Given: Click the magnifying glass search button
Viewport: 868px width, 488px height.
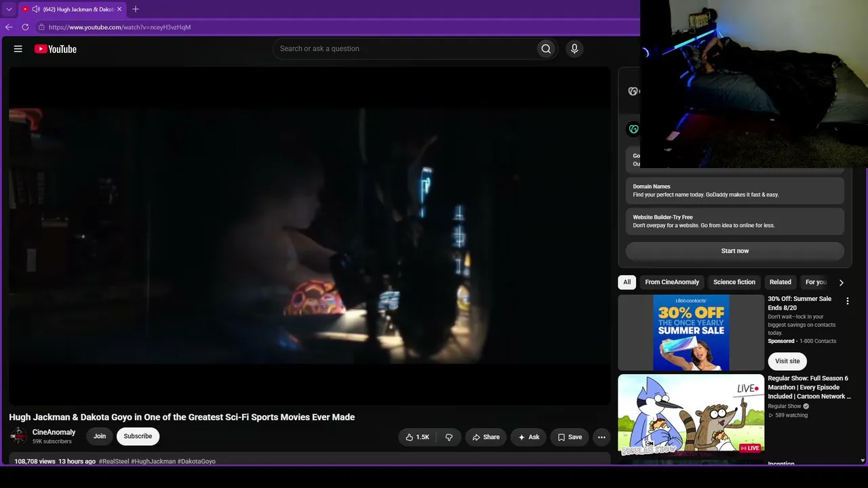Looking at the screenshot, I should click(546, 49).
